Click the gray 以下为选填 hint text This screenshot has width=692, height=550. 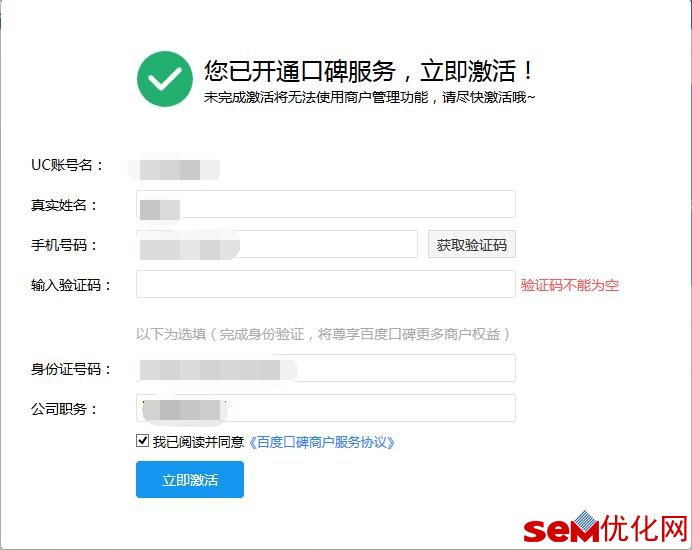(323, 334)
